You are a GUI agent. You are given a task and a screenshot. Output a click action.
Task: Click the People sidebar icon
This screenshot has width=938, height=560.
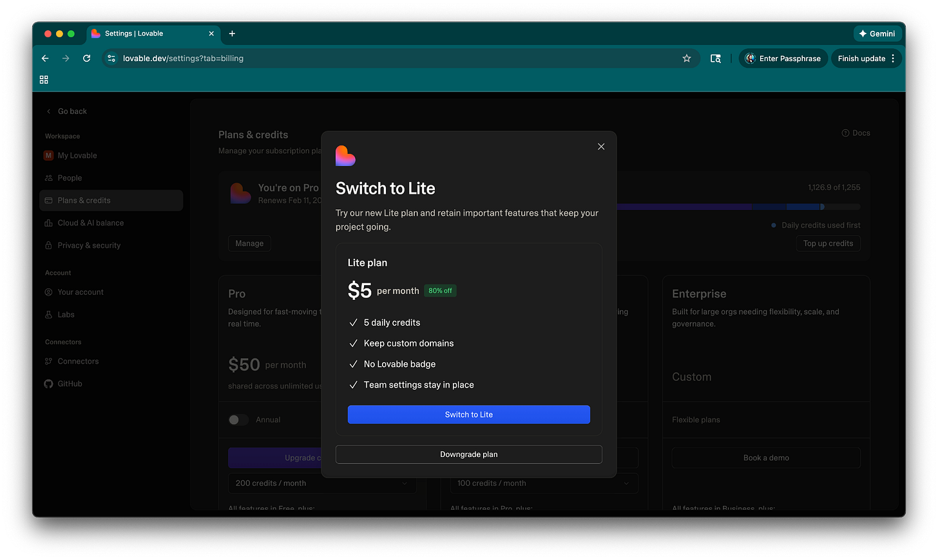(48, 178)
